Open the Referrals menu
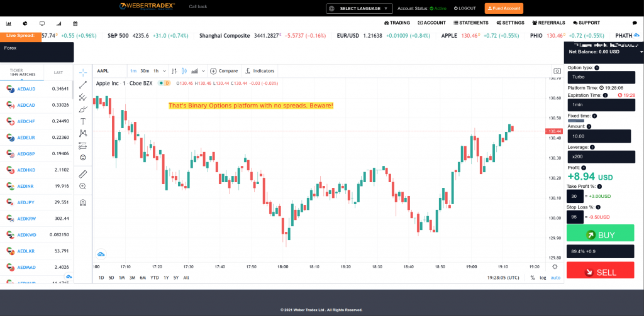The width and height of the screenshot is (644, 316). coord(548,23)
